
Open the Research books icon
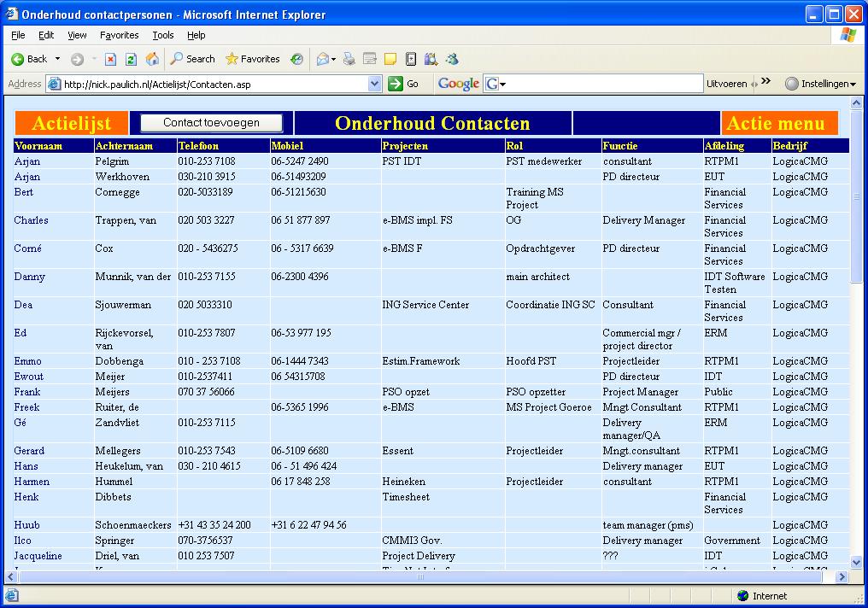click(431, 59)
